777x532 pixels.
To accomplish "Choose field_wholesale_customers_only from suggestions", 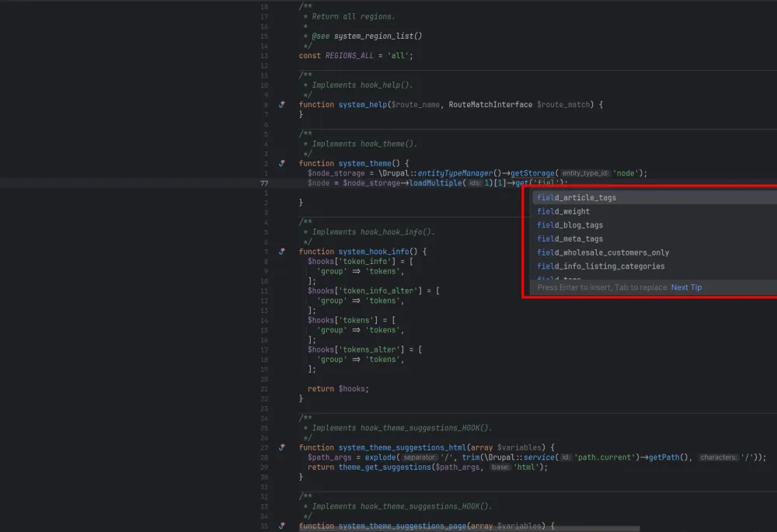I will 603,252.
